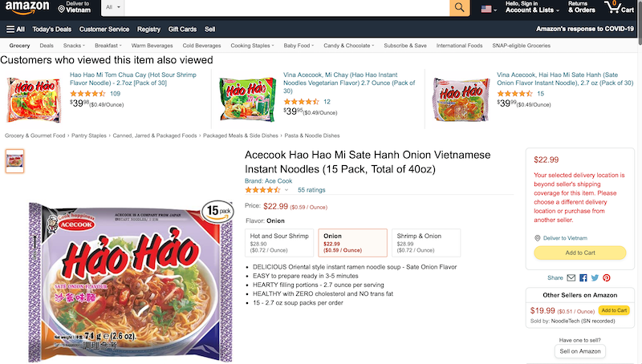Select the small product image thumbnail

14,160
